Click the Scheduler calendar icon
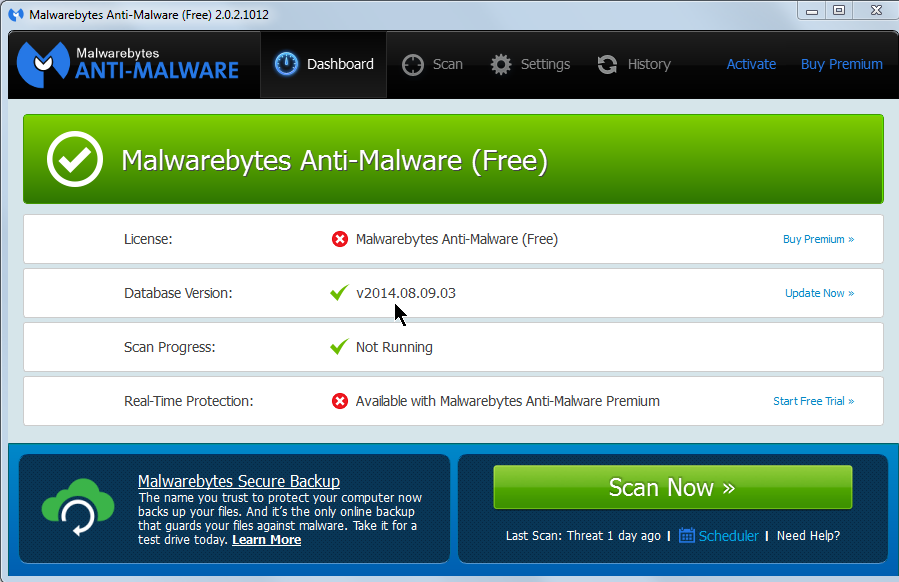This screenshot has width=899, height=582. click(686, 535)
